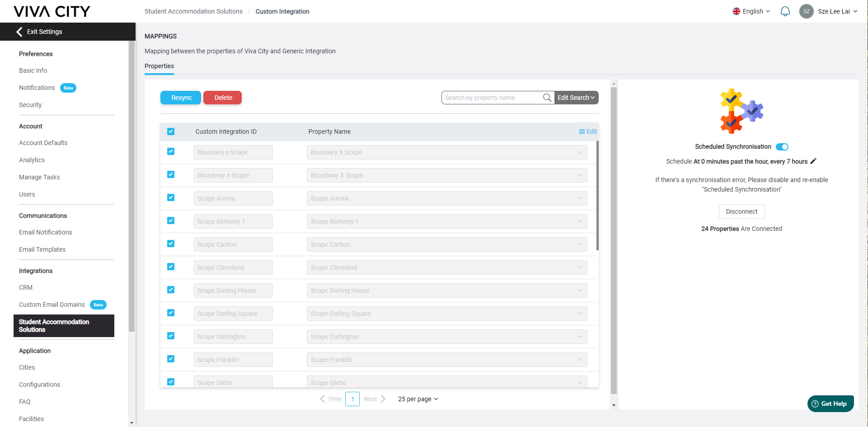Click the properties table scrollbar
Viewport: 868px width, 427px height.
click(x=597, y=196)
